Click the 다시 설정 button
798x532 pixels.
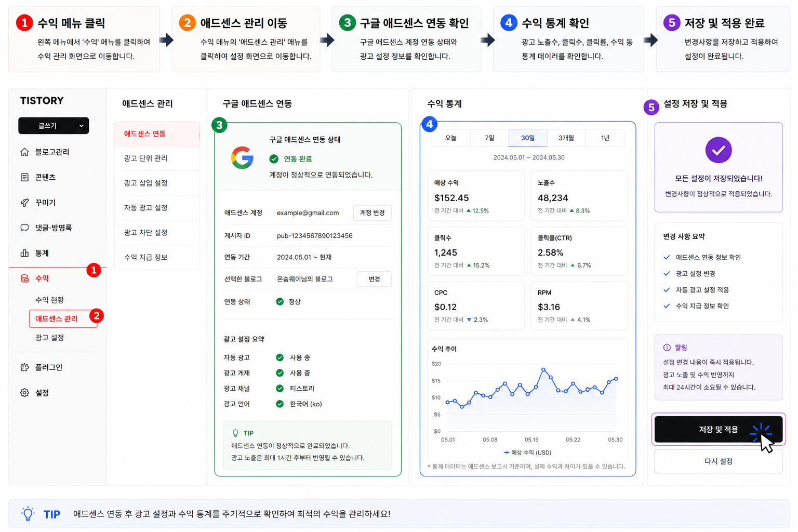click(719, 461)
